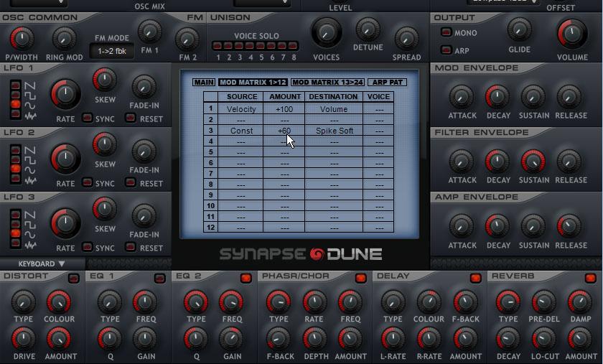Click the Voice Solo LED number 7
The width and height of the screenshot is (603, 364).
(x=282, y=46)
